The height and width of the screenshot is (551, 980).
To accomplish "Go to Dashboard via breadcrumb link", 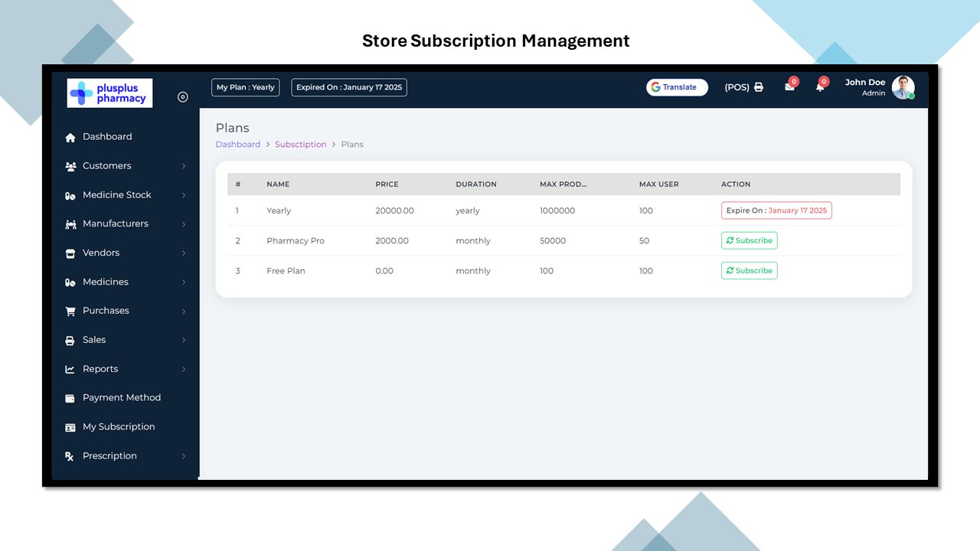I will (x=237, y=145).
